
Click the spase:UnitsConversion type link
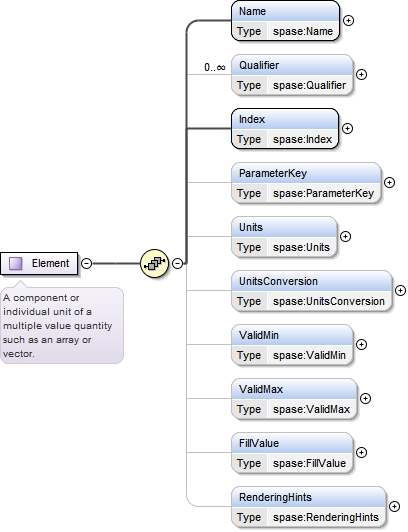point(329,301)
